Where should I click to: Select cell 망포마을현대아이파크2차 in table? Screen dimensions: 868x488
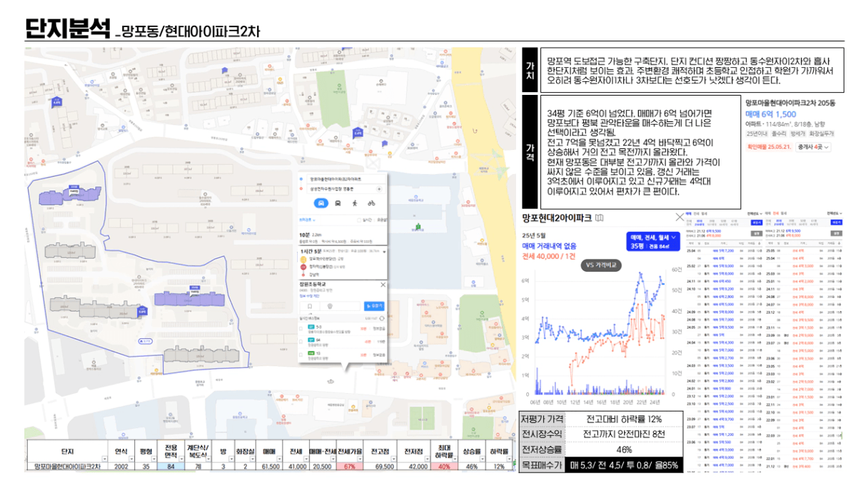coord(67,467)
